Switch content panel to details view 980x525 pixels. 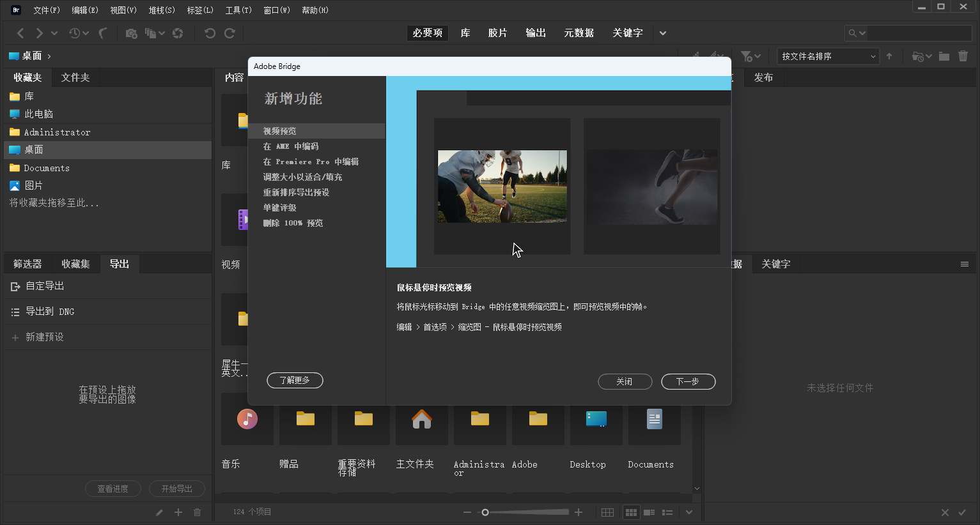(x=649, y=512)
